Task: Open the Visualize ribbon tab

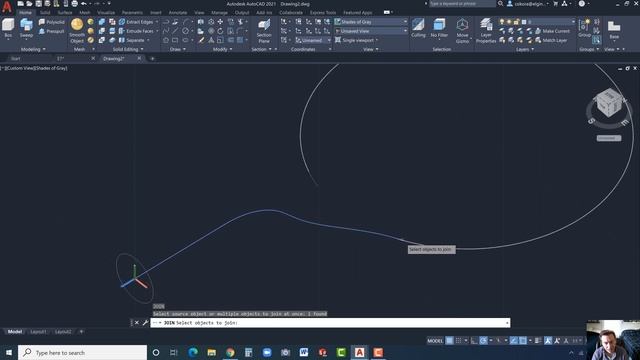Action: click(x=106, y=13)
